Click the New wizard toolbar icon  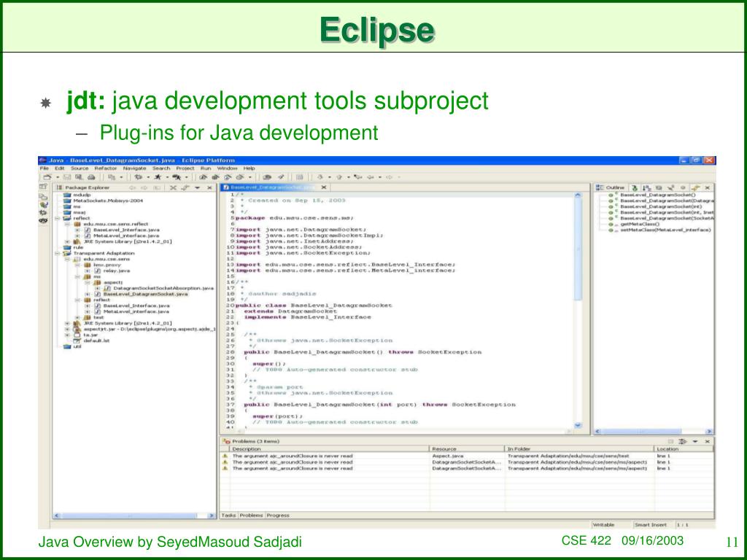pyautogui.click(x=47, y=177)
